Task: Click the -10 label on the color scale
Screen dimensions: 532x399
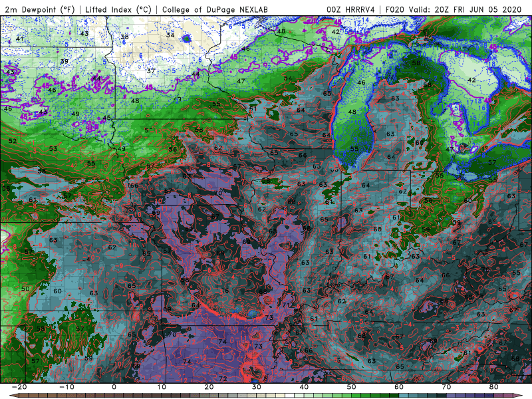Action: click(x=66, y=387)
